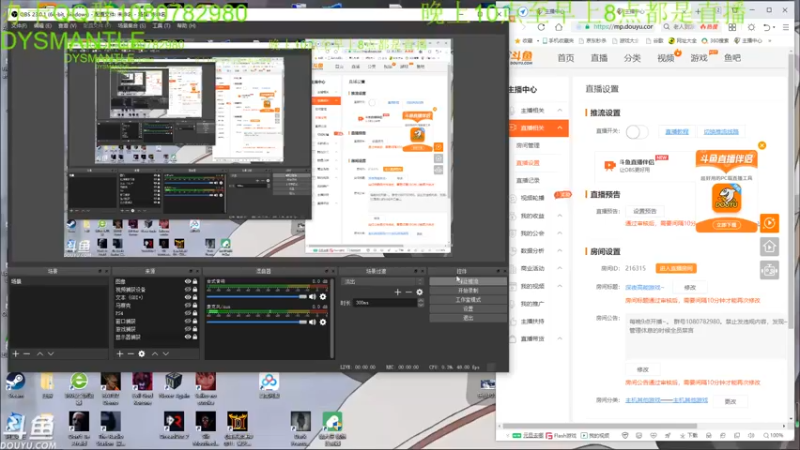Open 设置 from OBS controls panel

point(468,309)
